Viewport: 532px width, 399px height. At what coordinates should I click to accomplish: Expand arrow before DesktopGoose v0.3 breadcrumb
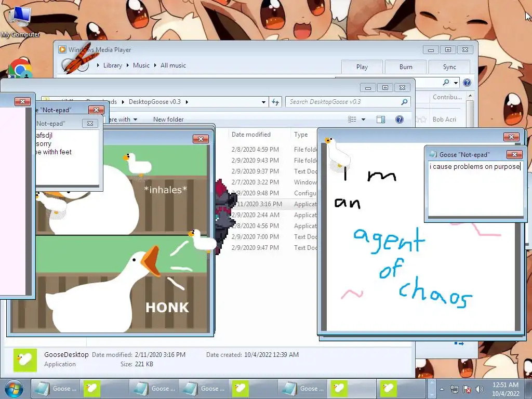[123, 102]
